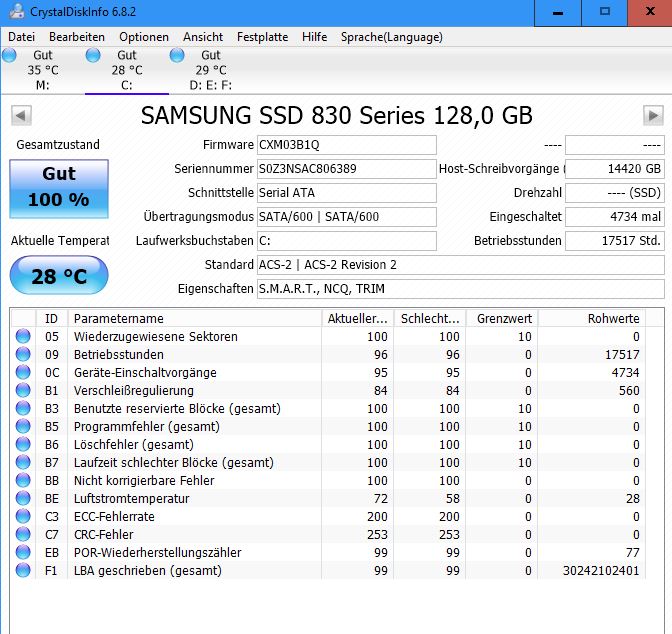Click the Grenzwert column header

point(502,319)
